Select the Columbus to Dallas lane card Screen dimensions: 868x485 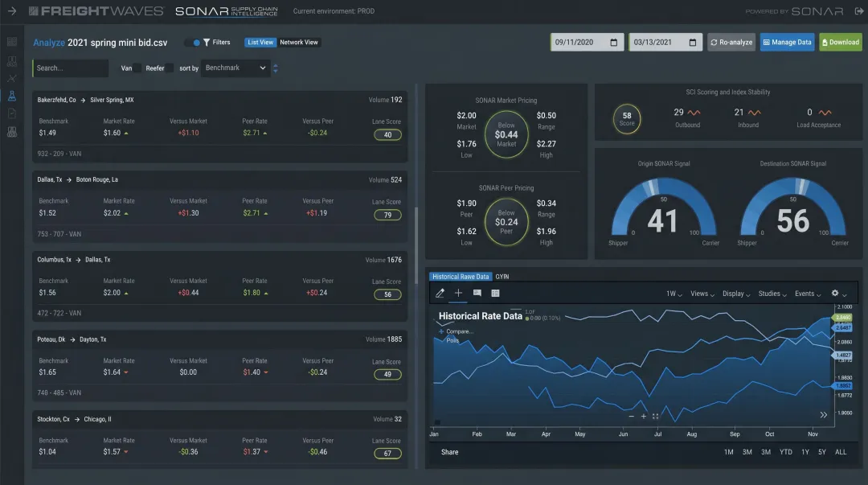219,286
